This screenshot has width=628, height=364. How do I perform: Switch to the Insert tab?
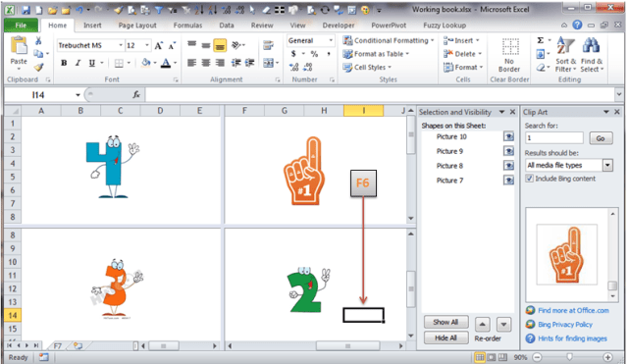tap(92, 26)
